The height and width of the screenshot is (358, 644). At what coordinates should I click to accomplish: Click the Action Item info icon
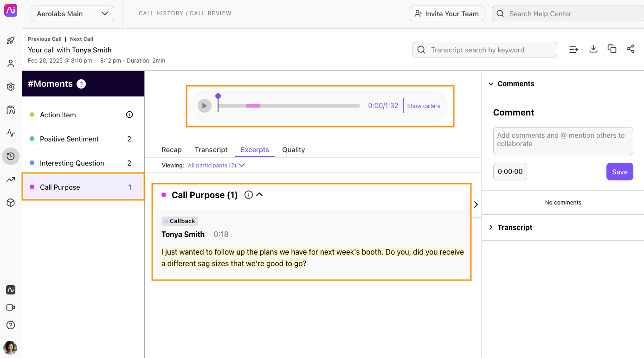click(x=129, y=115)
